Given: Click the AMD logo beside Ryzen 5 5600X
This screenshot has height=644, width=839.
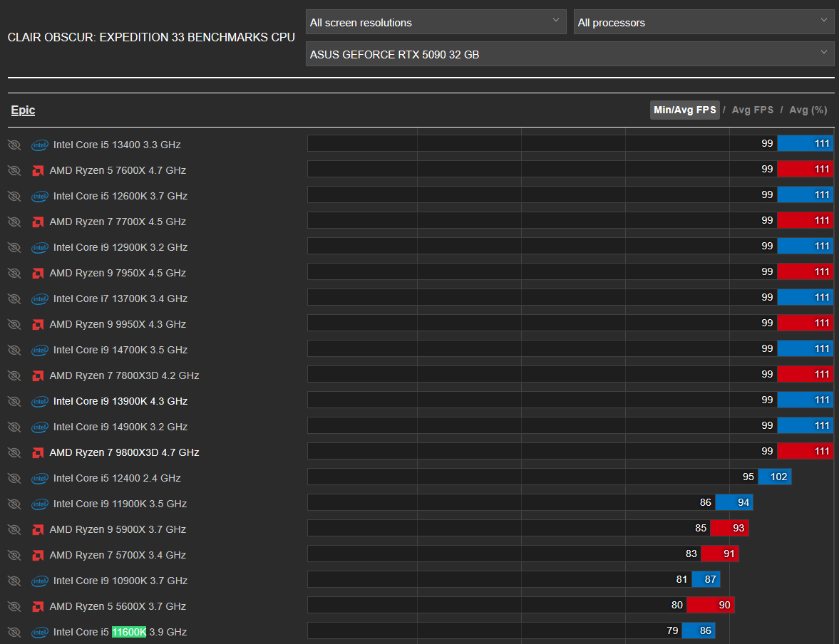Looking at the screenshot, I should 38,607.
